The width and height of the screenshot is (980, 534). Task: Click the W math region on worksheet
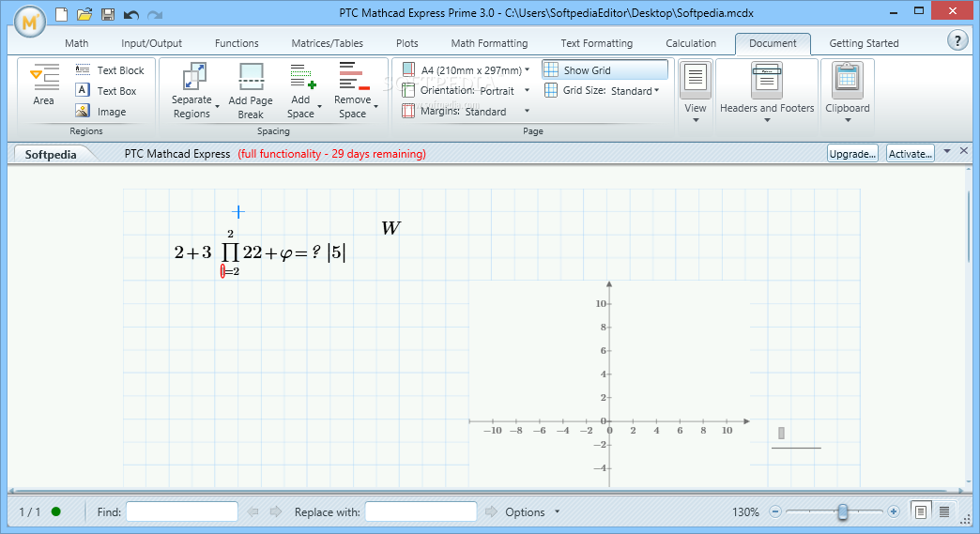pos(390,228)
